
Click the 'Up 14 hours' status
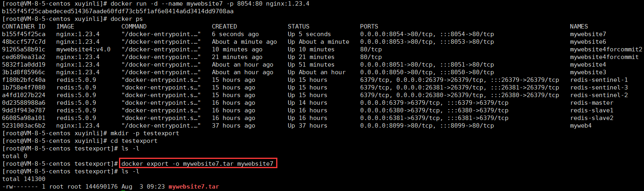[308, 103]
